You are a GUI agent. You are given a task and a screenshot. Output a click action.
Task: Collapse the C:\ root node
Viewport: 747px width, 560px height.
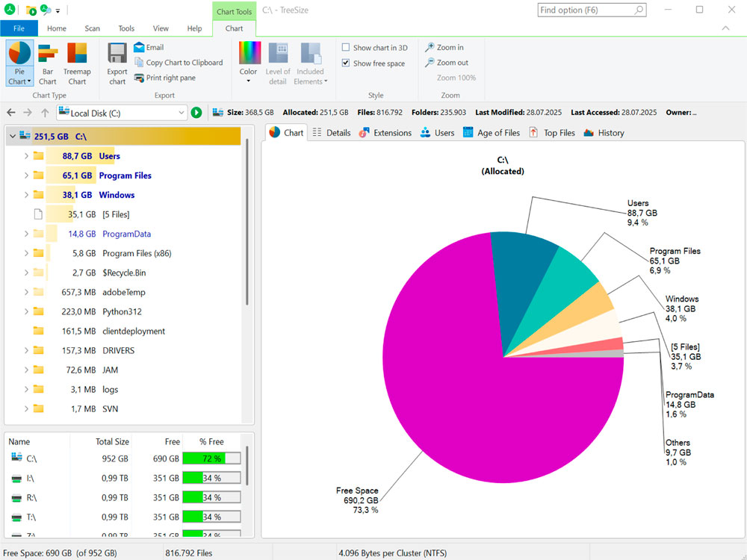[13, 137]
